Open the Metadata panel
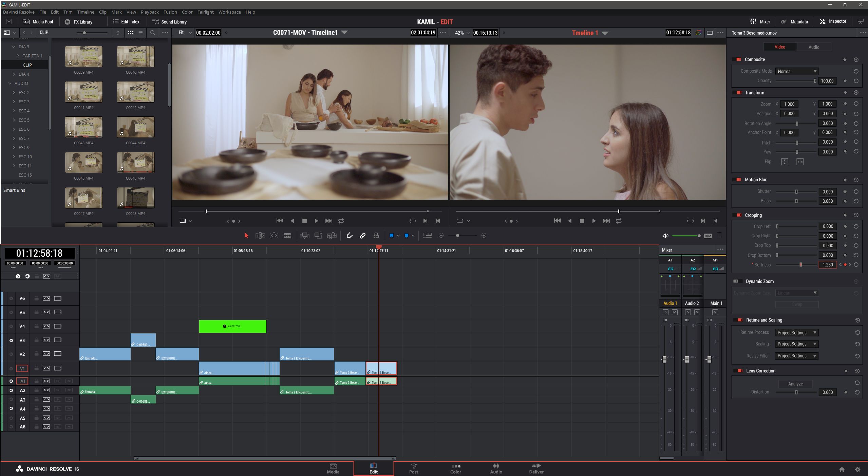The image size is (868, 476). coord(794,21)
